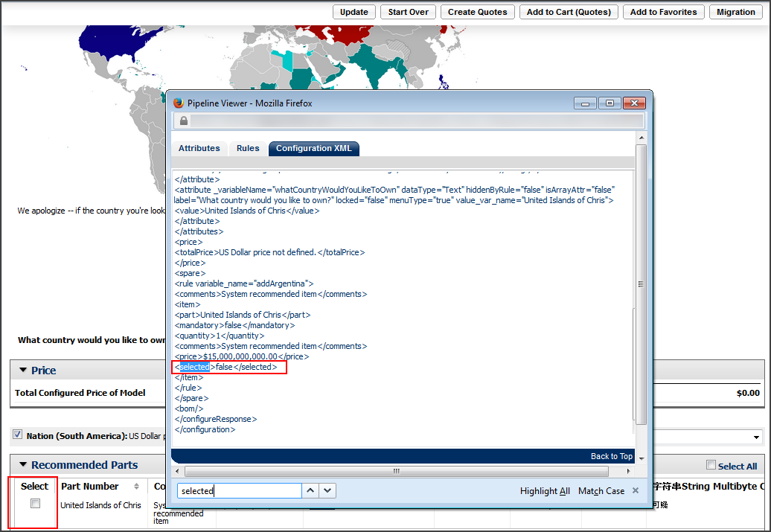Click the Back to Top link

(611, 456)
